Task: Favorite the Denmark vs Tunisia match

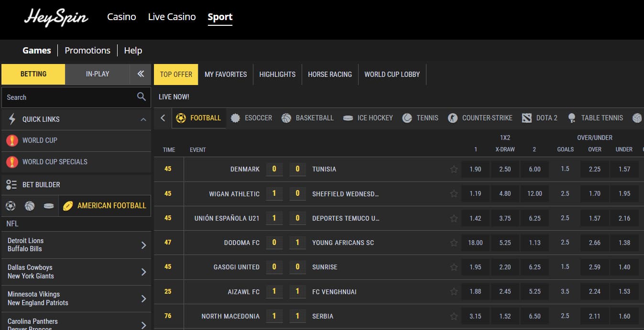Action: pos(454,170)
